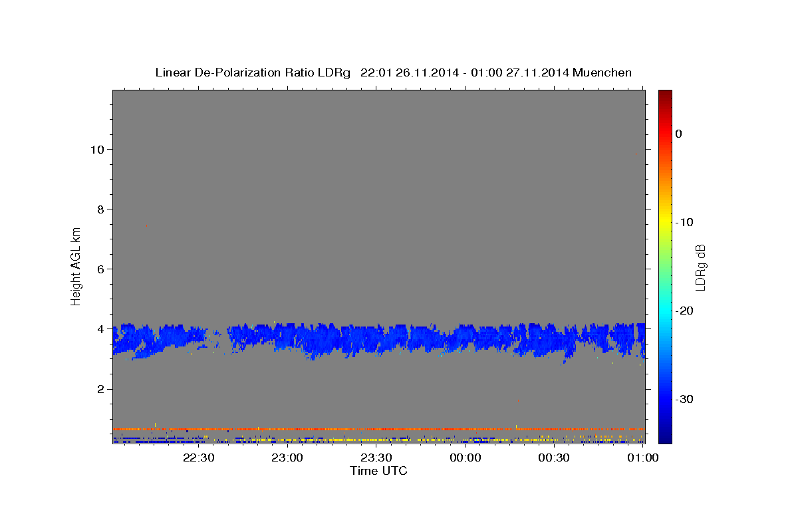Click the 'LDRg dB' colorbar label
The width and height of the screenshot is (798, 532).
[x=700, y=267]
